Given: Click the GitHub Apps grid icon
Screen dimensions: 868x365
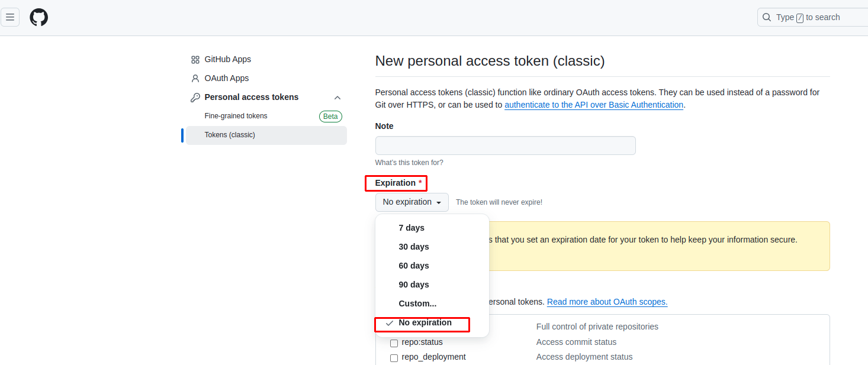Looking at the screenshot, I should pyautogui.click(x=195, y=60).
